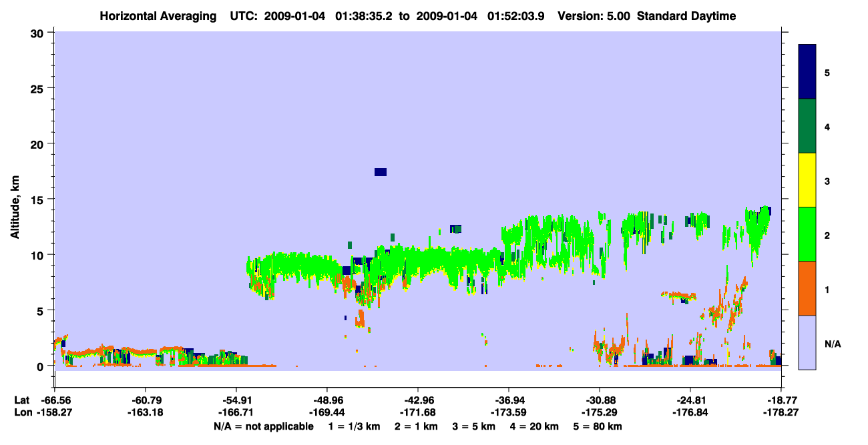Viewport: 868px width, 445px height.
Task: Click the colorbar label "N/A"
Action: (833, 344)
